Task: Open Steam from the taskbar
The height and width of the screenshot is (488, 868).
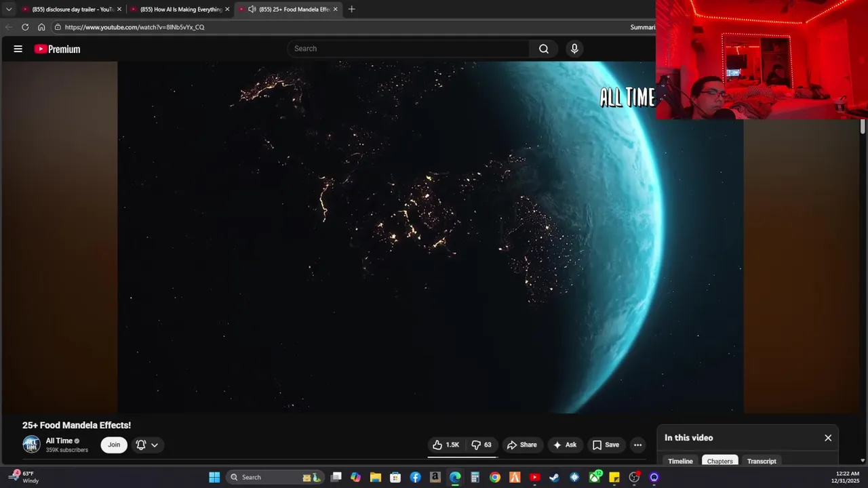Action: 554,477
